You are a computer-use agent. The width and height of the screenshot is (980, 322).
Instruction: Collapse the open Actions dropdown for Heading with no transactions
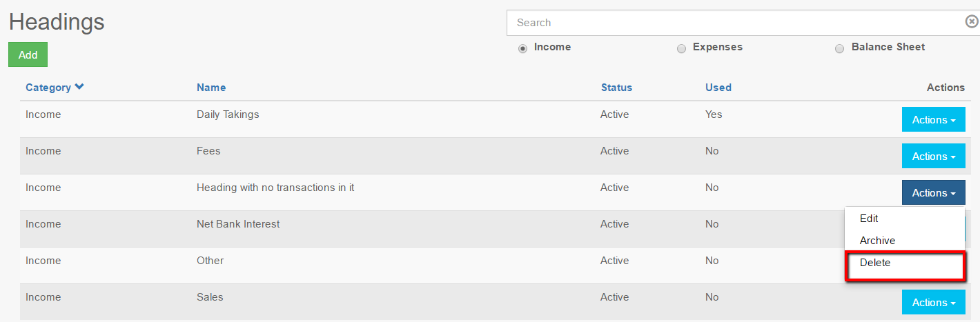[x=933, y=193]
